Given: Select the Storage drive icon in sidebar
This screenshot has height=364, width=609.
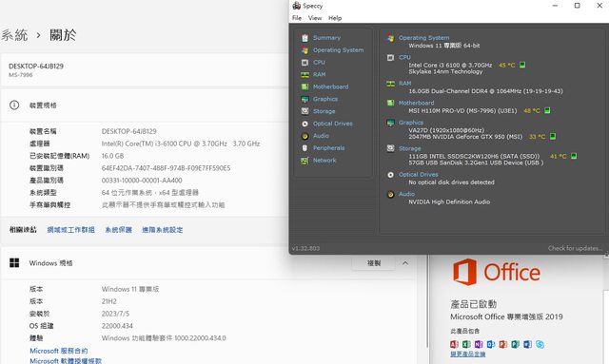Looking at the screenshot, I should (x=304, y=111).
